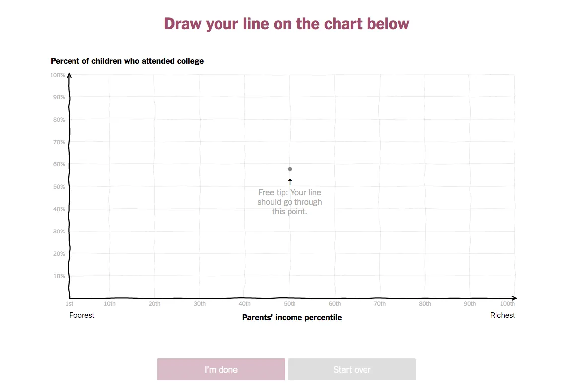588x386 pixels.
Task: Click the 1st percentile tick mark
Action: [69, 298]
